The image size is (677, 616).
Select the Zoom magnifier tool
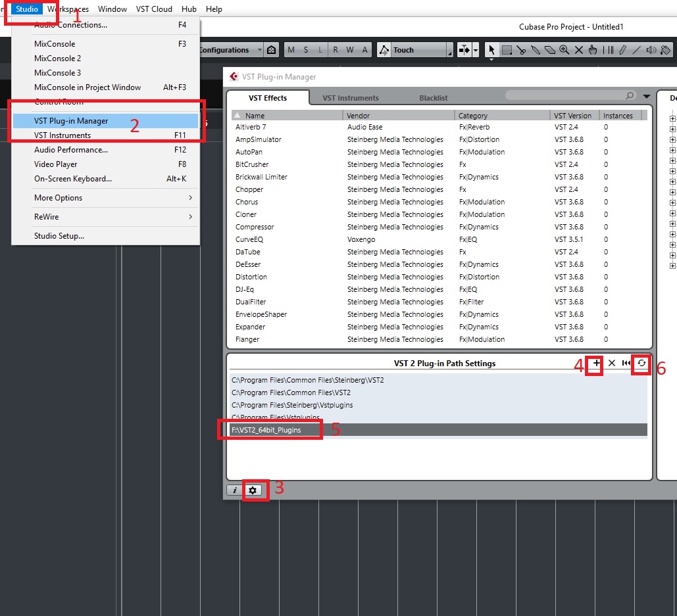pyautogui.click(x=564, y=50)
